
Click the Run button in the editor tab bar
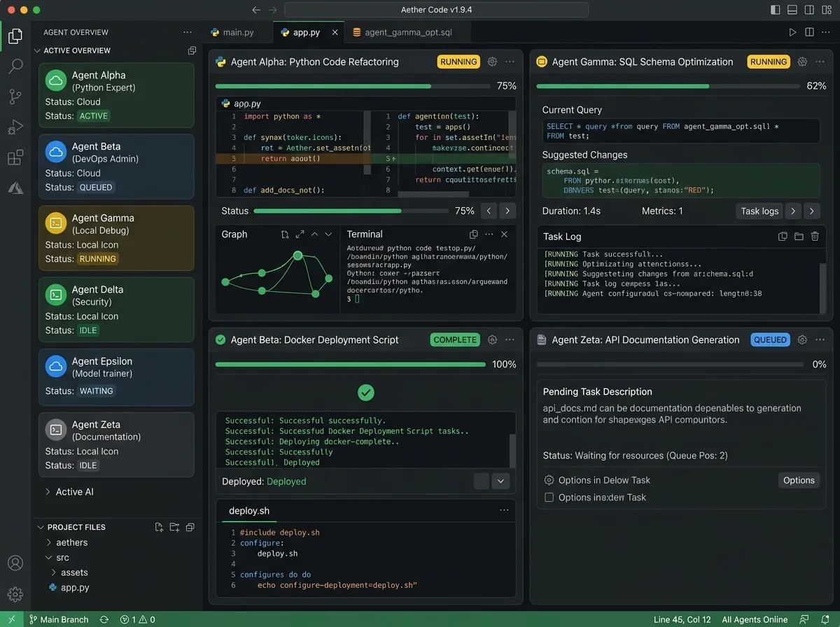coord(792,32)
